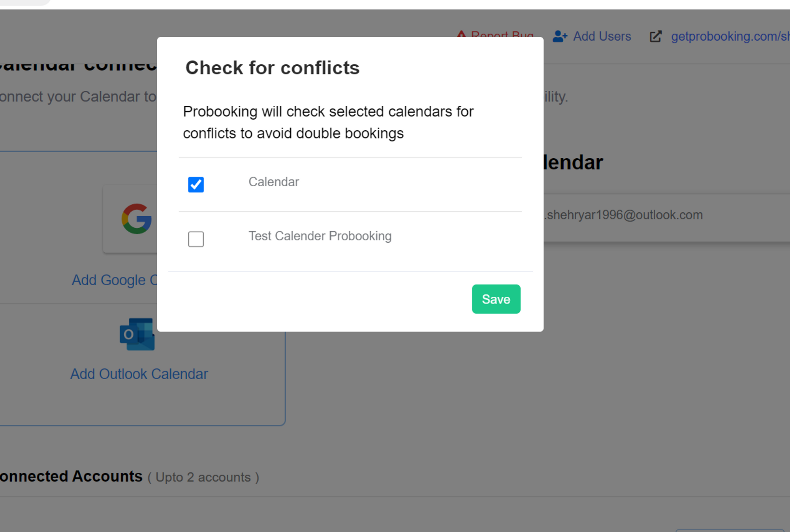Click the Report Bug warning icon
790x532 pixels.
[x=461, y=34]
